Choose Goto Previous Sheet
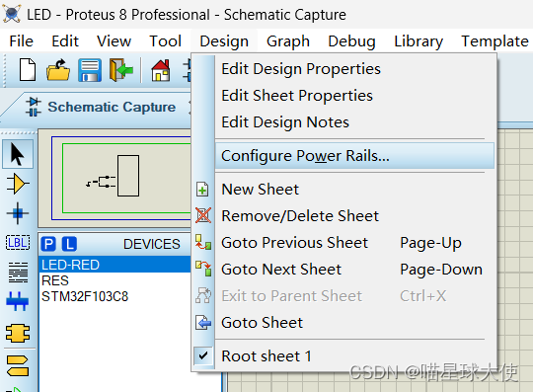The image size is (533, 392). click(343, 243)
